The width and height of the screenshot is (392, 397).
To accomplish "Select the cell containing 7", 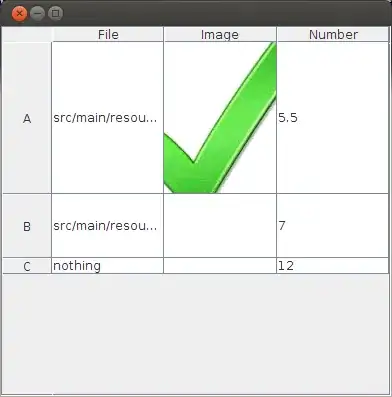I will coord(333,226).
